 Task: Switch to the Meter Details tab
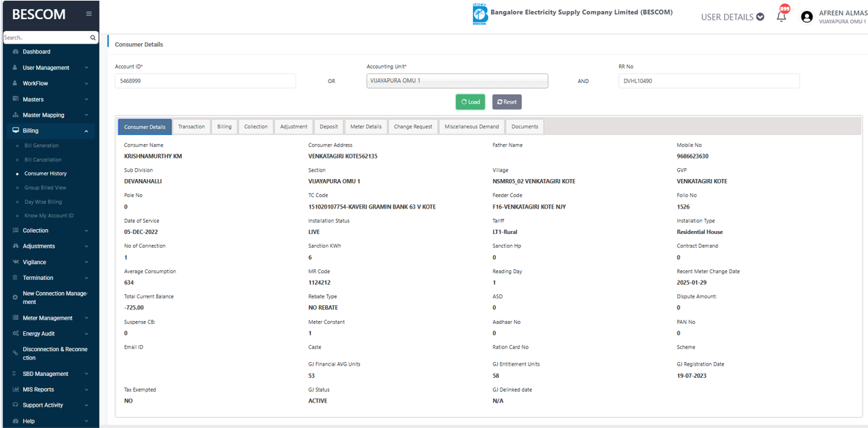[x=365, y=127]
